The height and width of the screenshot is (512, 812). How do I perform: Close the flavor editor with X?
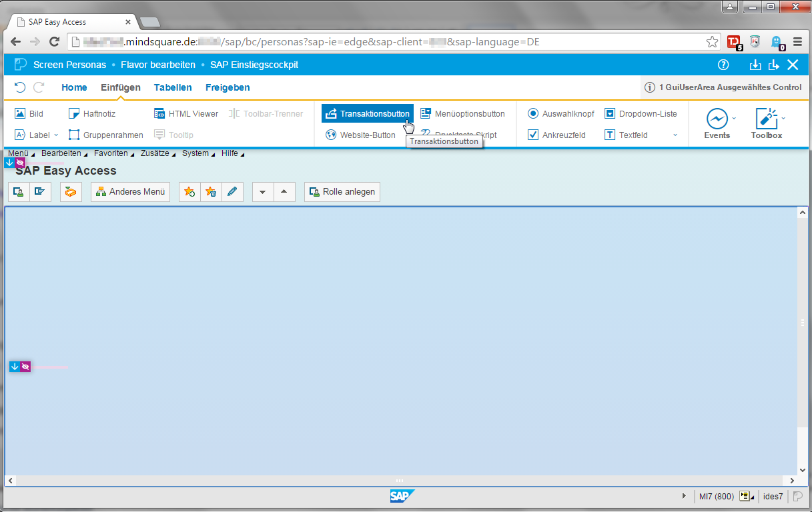(x=793, y=65)
